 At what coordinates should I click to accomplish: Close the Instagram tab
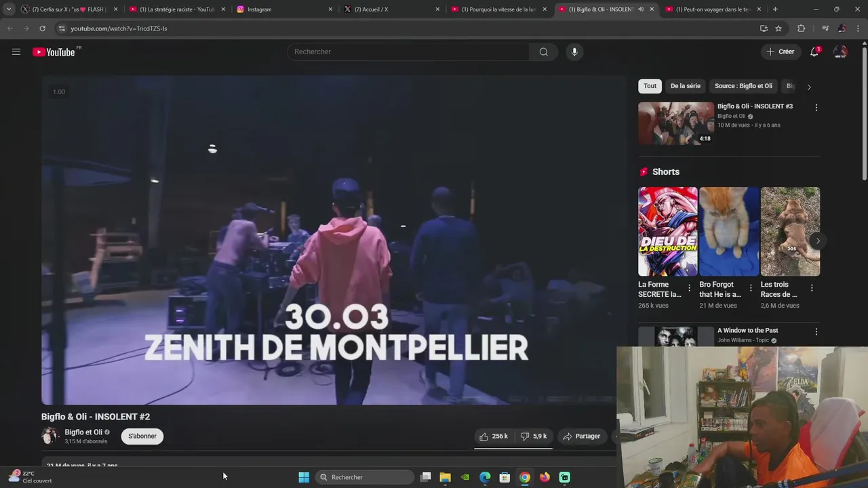click(330, 9)
